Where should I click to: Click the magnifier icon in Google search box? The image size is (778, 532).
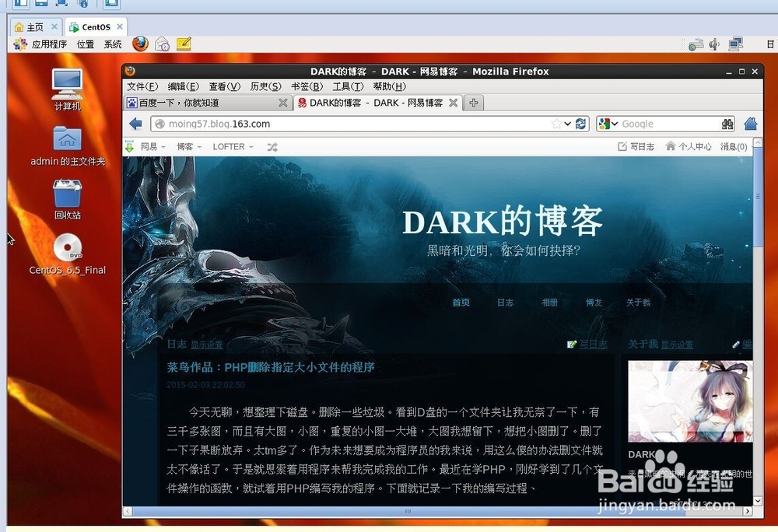pos(727,123)
